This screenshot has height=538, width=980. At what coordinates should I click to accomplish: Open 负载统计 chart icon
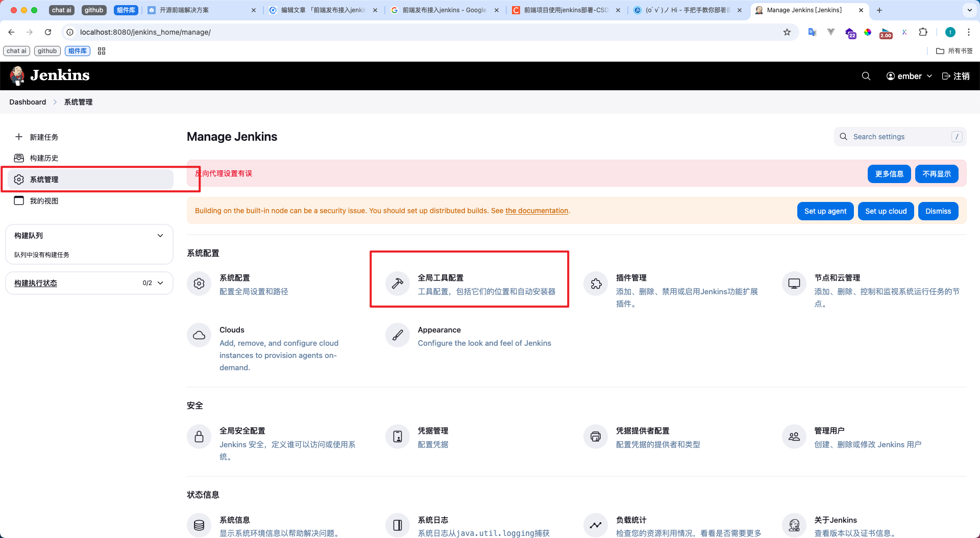pos(596,525)
